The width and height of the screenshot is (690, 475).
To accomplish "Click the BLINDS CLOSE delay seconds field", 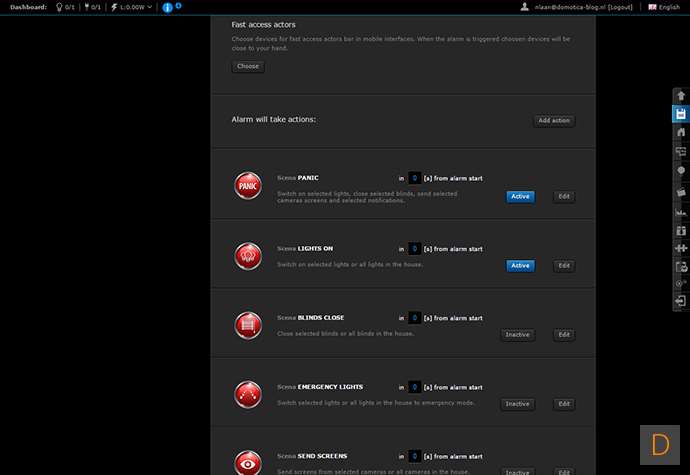I will (x=414, y=318).
